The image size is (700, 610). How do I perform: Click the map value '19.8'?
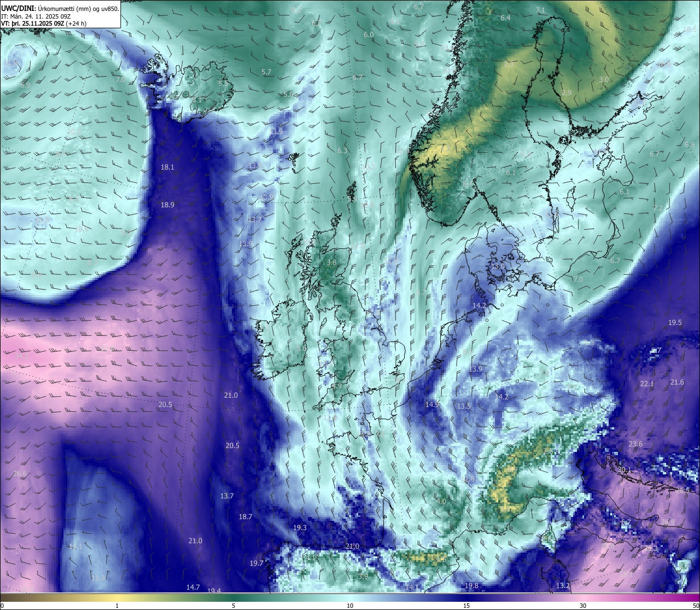(471, 585)
